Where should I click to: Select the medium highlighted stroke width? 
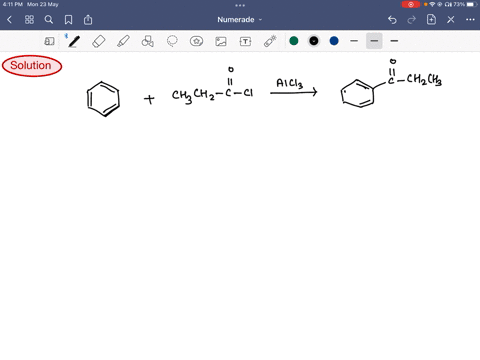click(x=374, y=41)
